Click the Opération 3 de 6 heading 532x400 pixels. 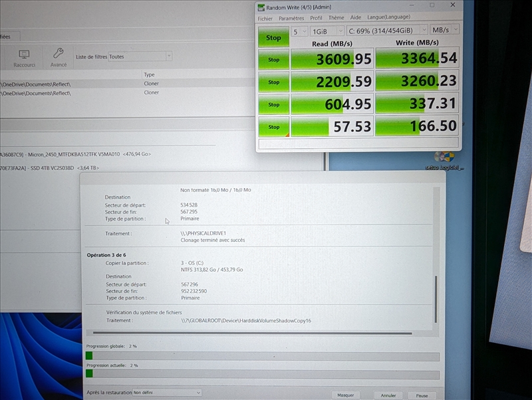tap(106, 255)
